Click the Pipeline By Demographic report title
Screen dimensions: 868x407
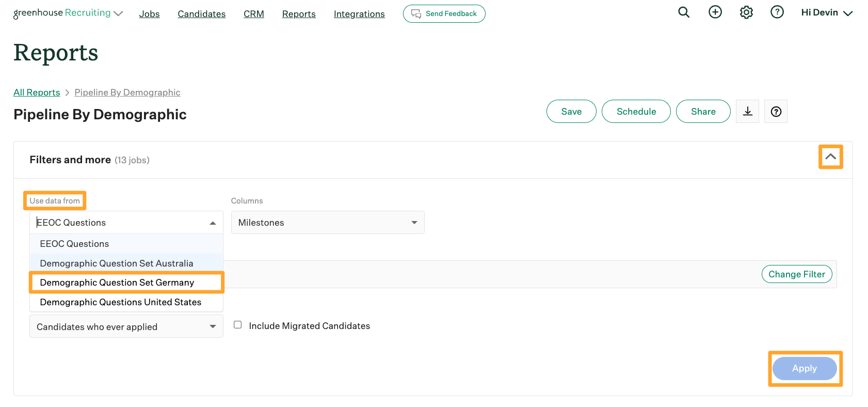100,114
